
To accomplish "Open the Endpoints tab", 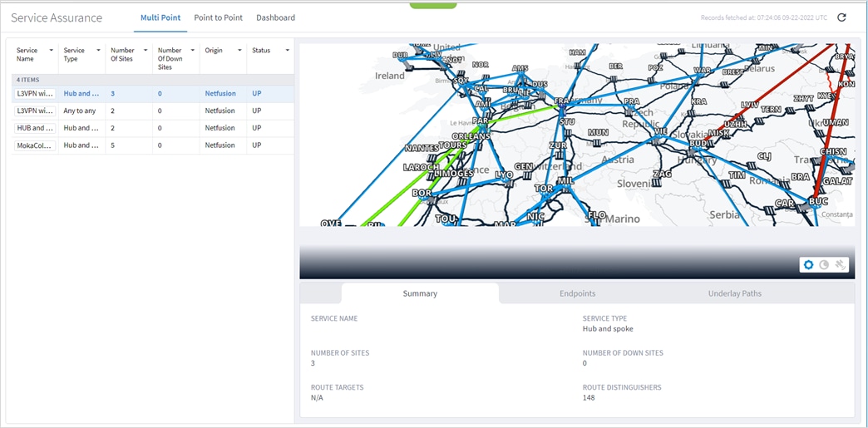I will (x=577, y=293).
